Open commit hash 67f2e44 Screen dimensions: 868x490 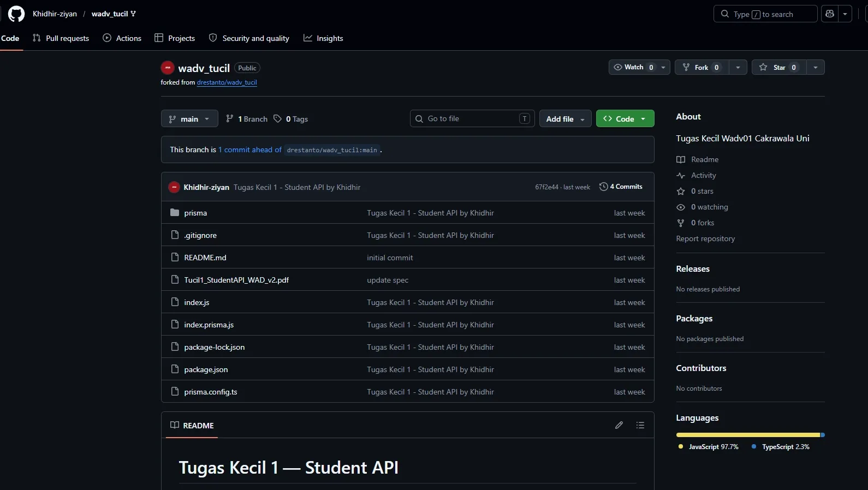[x=546, y=187]
